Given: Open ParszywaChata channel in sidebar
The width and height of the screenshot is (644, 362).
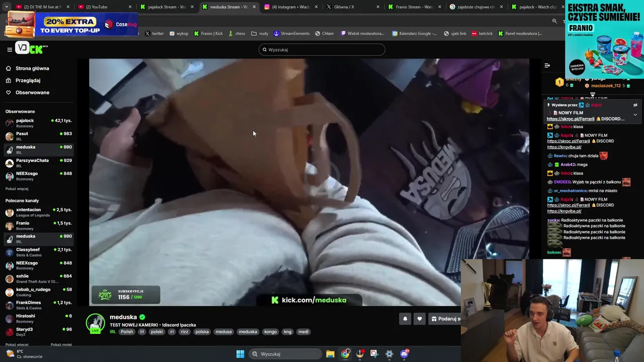Looking at the screenshot, I should 38,162.
